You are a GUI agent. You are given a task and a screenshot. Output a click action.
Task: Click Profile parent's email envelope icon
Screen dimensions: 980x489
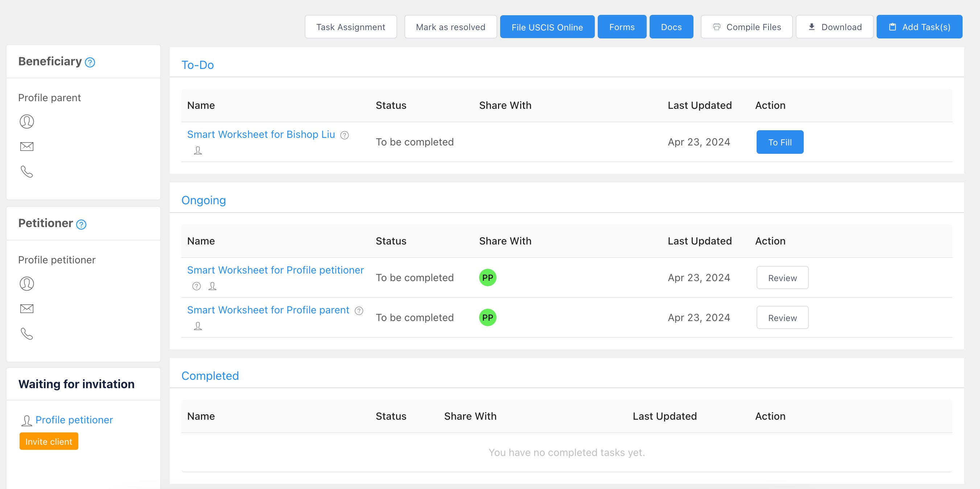[x=26, y=146]
